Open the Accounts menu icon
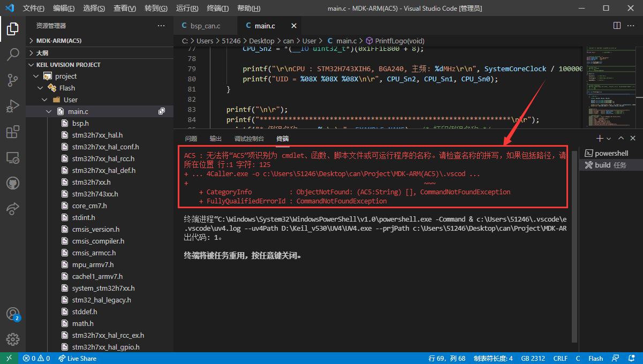643x364 pixels. click(x=13, y=314)
